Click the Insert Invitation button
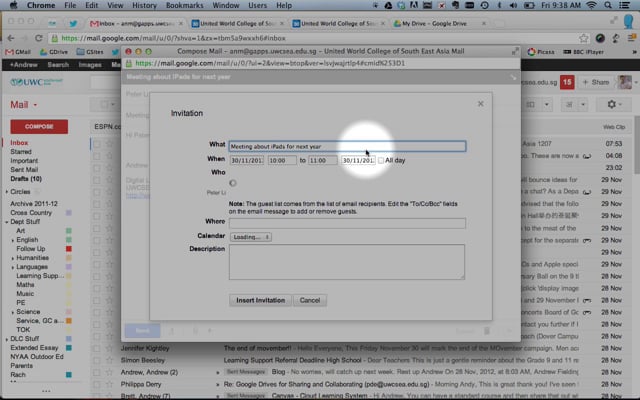640x400 pixels. 260,300
